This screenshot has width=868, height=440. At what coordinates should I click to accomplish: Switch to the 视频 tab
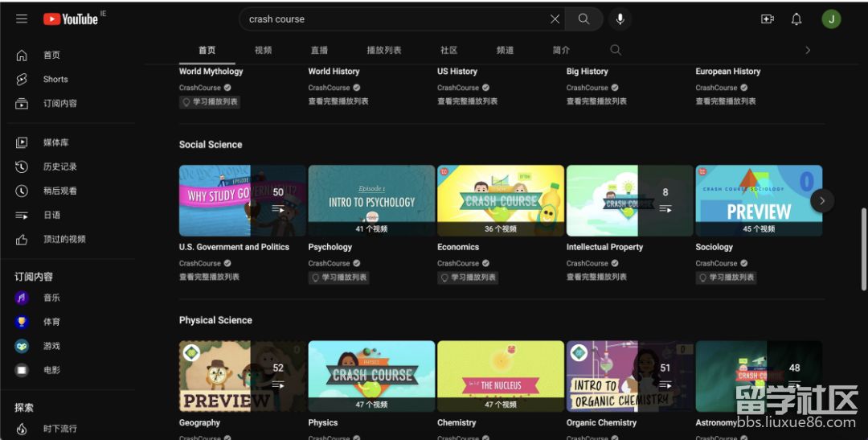click(x=264, y=50)
